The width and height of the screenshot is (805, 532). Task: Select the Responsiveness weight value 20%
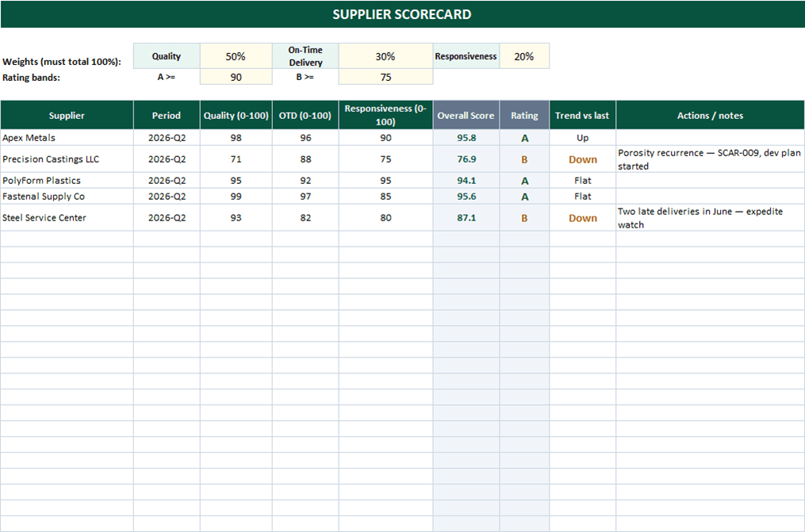[x=524, y=56]
